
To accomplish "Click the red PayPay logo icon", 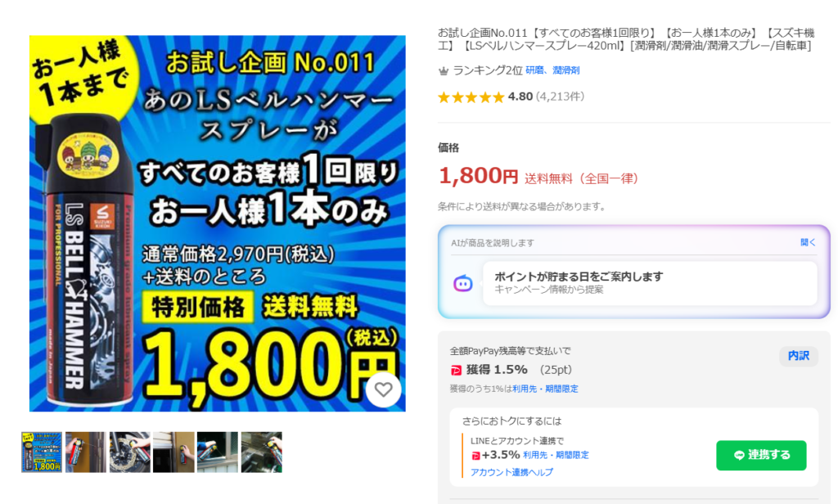I will [x=456, y=370].
